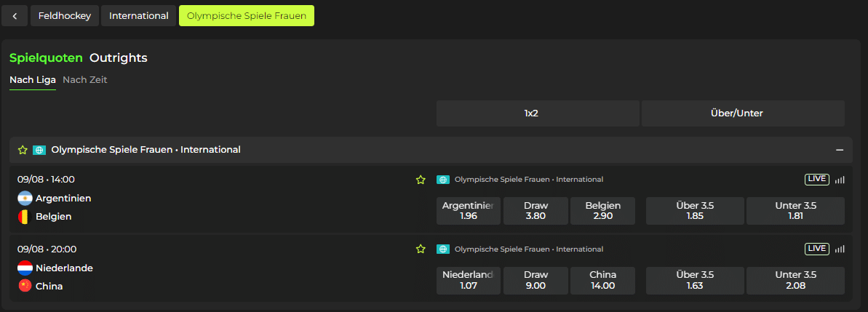Click LIVE badge on Argentinien vs Belgien
The width and height of the screenshot is (868, 312).
click(816, 180)
